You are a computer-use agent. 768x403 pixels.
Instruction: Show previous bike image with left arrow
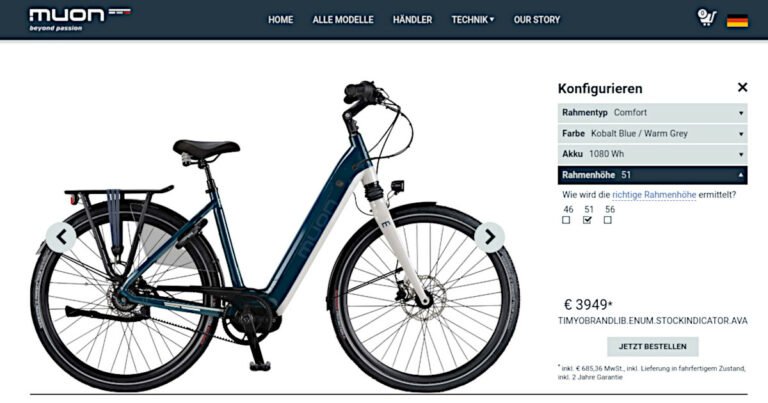(61, 237)
